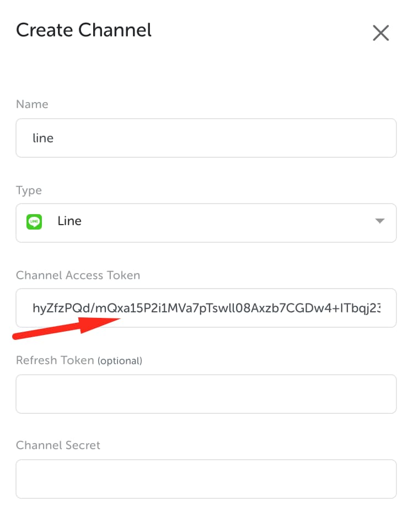Click the 'Line' value text in Type
408x532 pixels.
coord(69,221)
